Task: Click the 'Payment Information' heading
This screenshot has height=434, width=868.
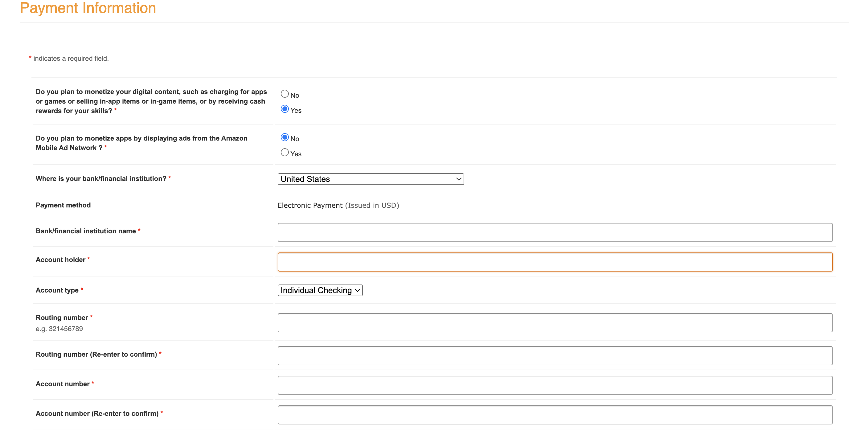Action: (x=88, y=8)
